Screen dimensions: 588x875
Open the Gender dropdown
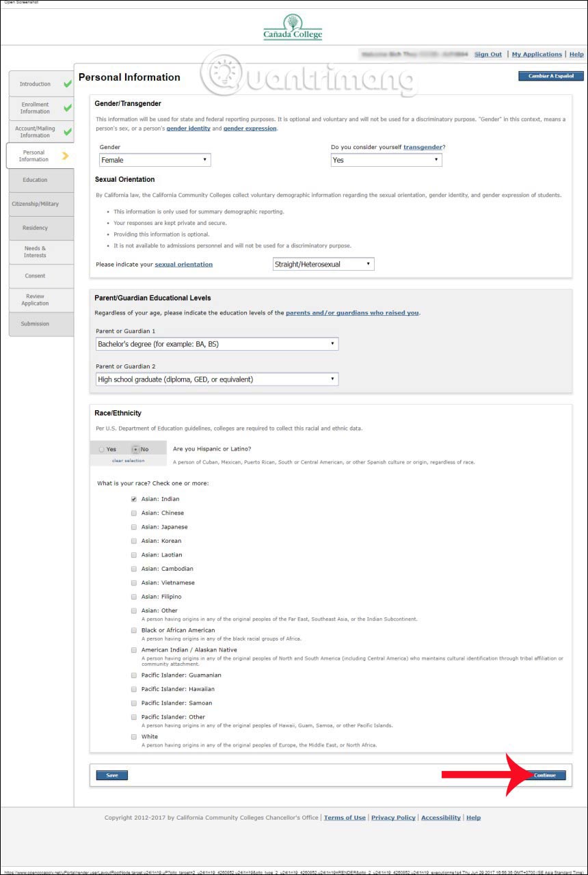pos(154,159)
